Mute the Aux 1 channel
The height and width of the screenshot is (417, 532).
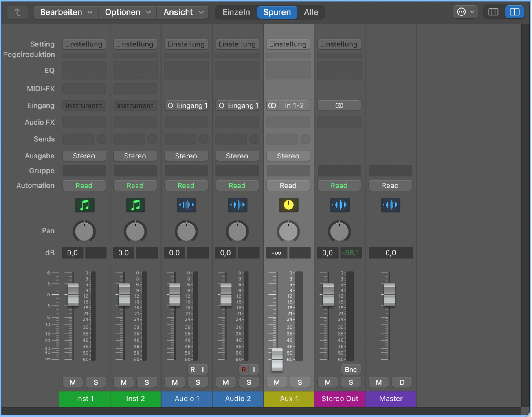tap(277, 382)
